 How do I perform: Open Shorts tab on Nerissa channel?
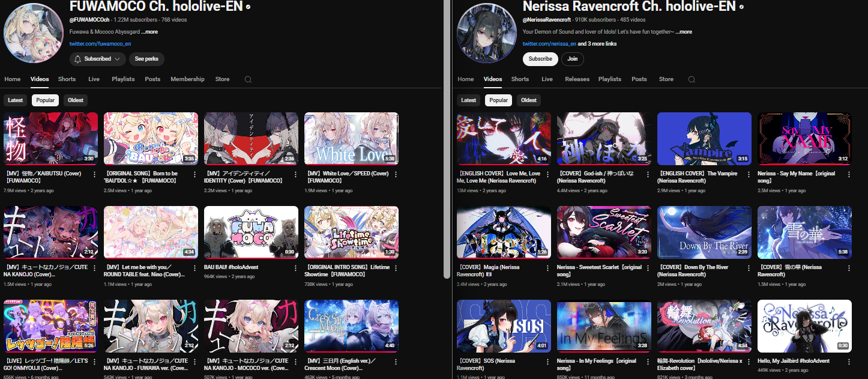(520, 79)
